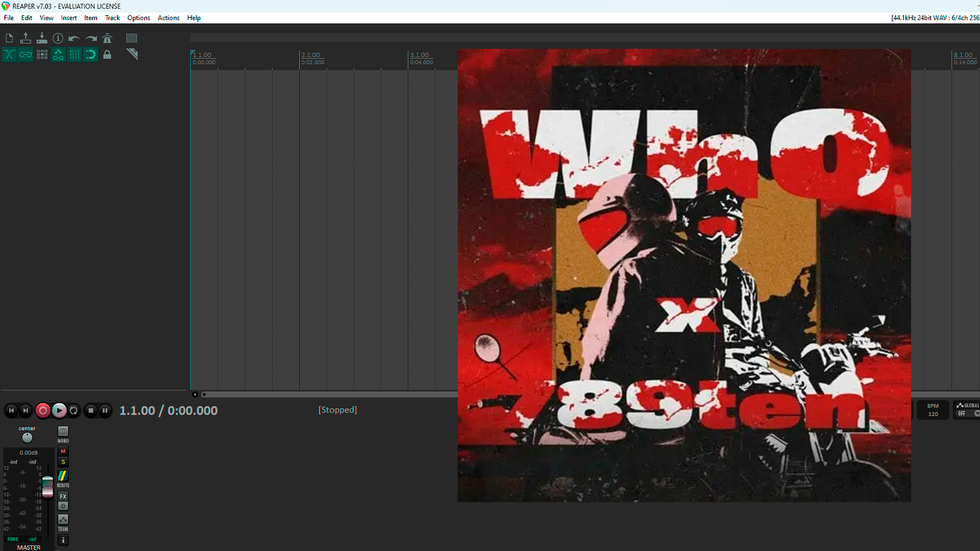Screen dimensions: 980x551
Task: Open the master ROUTE button
Action: (63, 476)
